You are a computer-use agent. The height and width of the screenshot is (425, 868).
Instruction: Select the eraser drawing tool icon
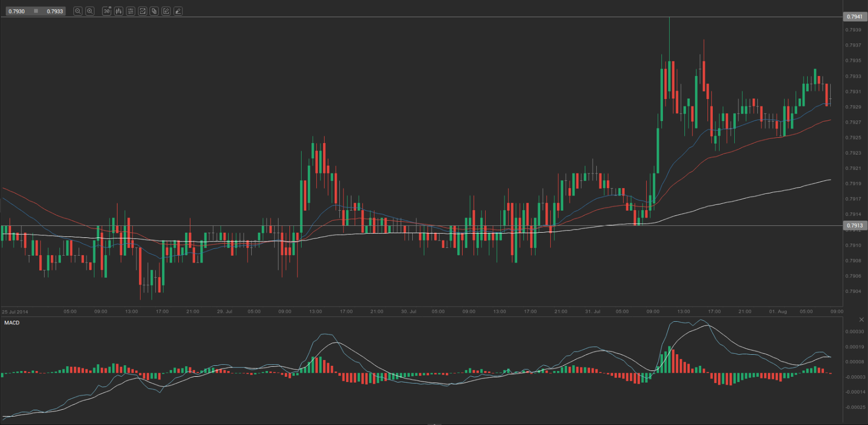[x=178, y=11]
